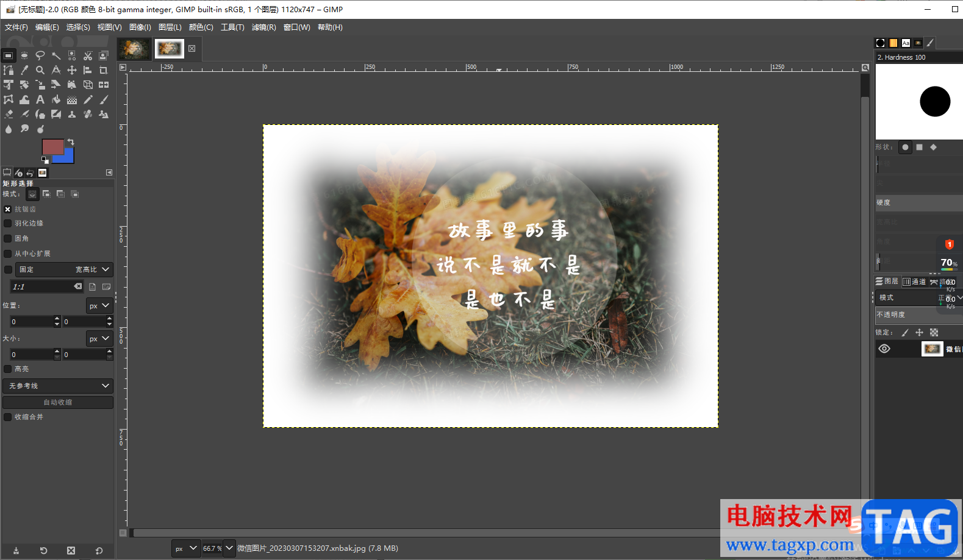Open the 颜色(C) menu
Image resolution: width=963 pixels, height=560 pixels.
(201, 27)
